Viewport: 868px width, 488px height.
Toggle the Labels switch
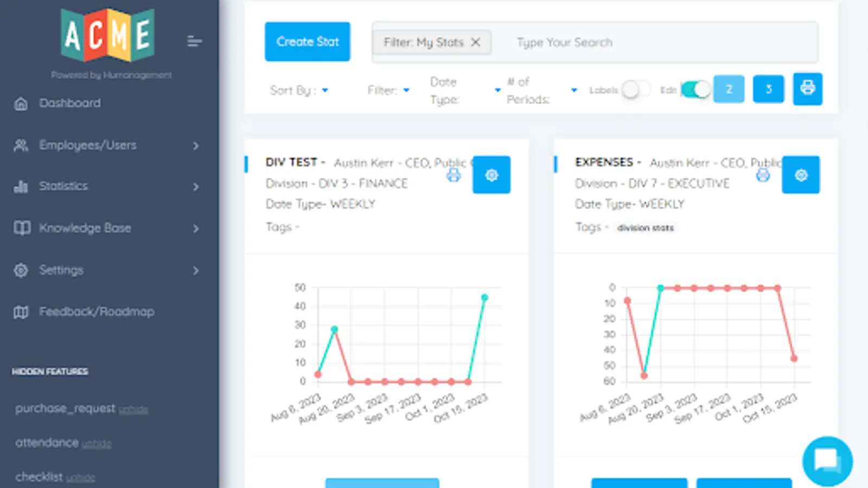click(x=635, y=89)
